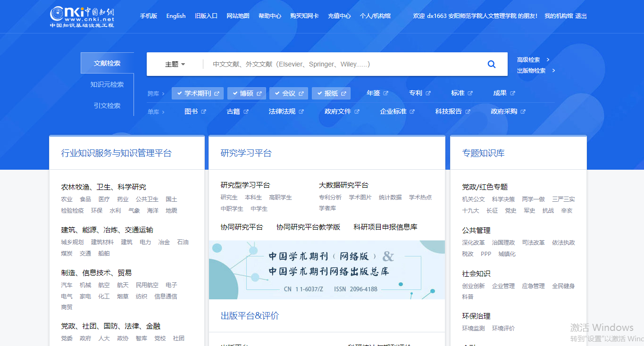
Task: Open 农业 industry link
Action: click(x=67, y=199)
